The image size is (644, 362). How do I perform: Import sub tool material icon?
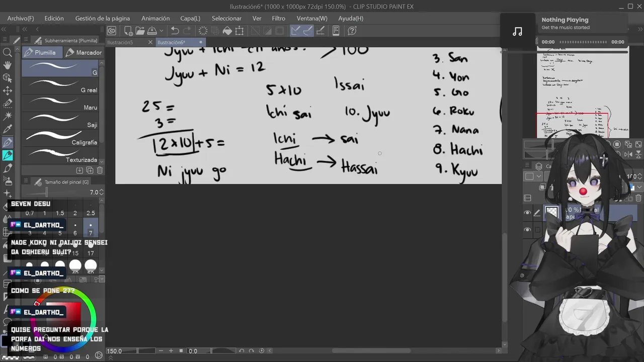pyautogui.click(x=80, y=170)
